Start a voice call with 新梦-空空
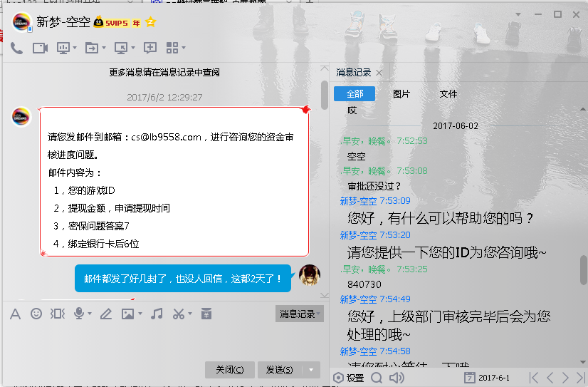The height and width of the screenshot is (387, 588). coord(16,48)
